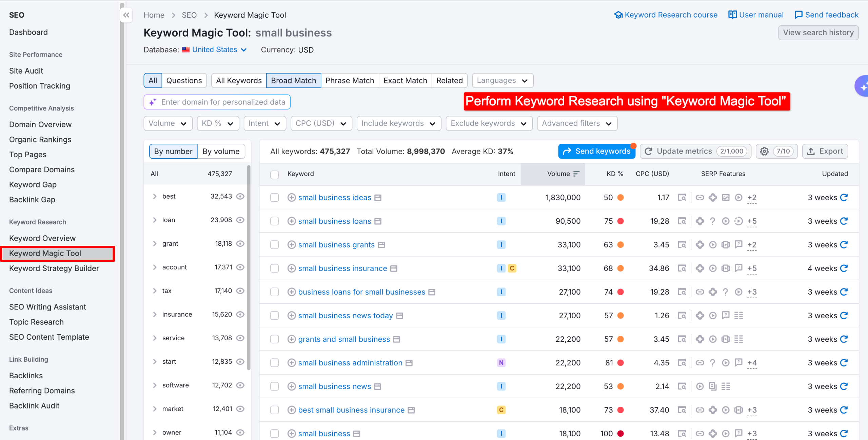Check the checkbox for small business insurance
The height and width of the screenshot is (440, 868).
coord(275,268)
